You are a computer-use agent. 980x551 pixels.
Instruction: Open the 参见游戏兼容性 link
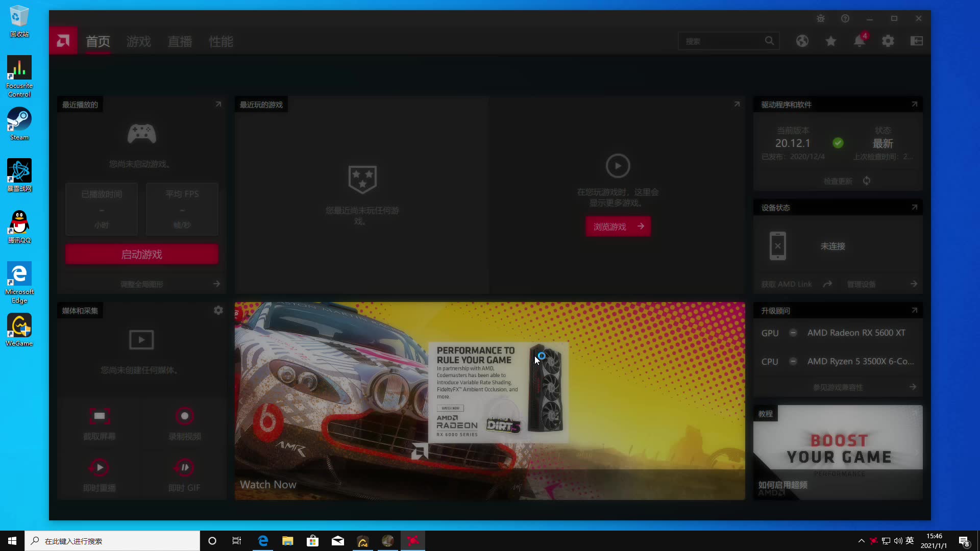(x=838, y=387)
